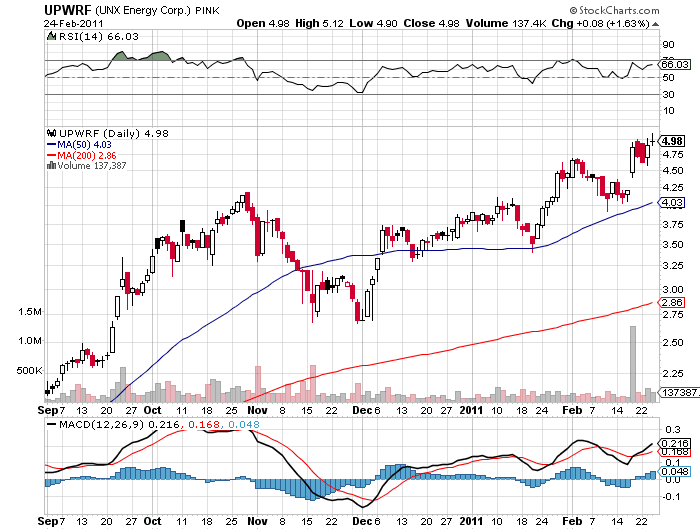Click the black MACD line swatch in legend

(x=52, y=424)
